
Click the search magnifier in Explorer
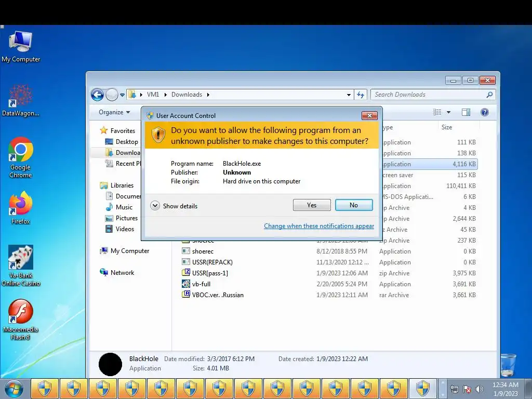coord(489,95)
